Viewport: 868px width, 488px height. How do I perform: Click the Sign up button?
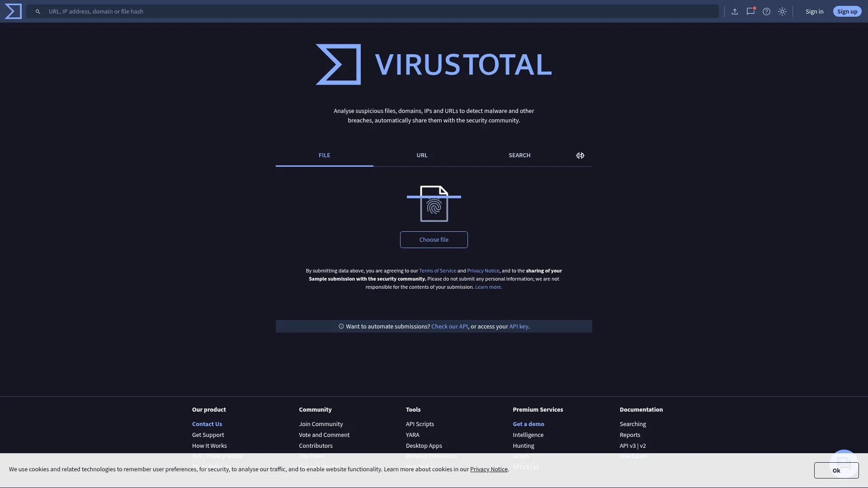(x=847, y=11)
